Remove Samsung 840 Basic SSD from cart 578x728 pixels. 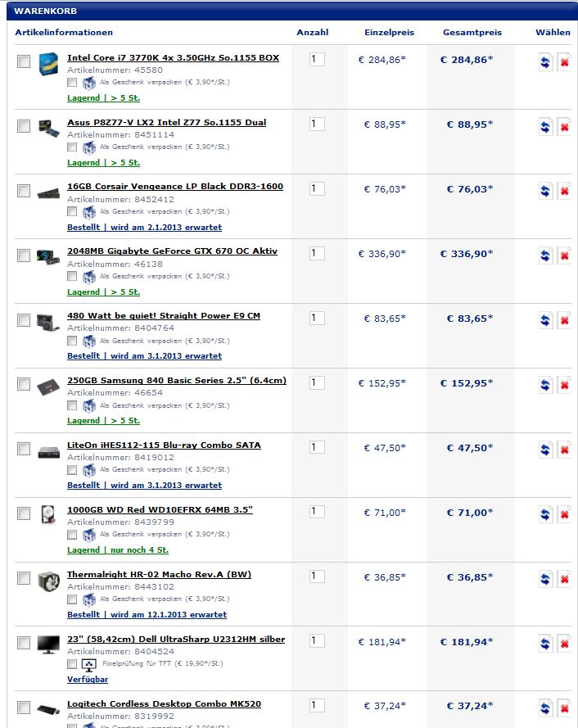[x=564, y=385]
